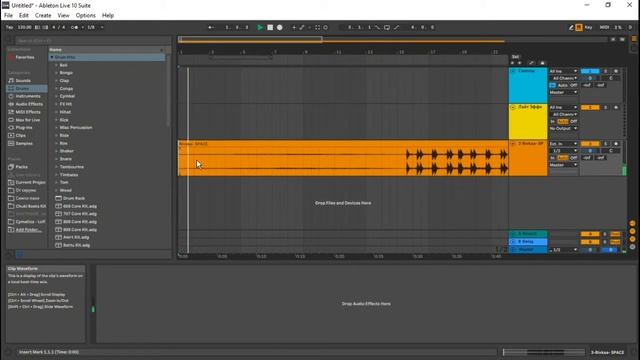The height and width of the screenshot is (360, 640).
Task: Enable the Loop switch in transport
Action: 387,27
